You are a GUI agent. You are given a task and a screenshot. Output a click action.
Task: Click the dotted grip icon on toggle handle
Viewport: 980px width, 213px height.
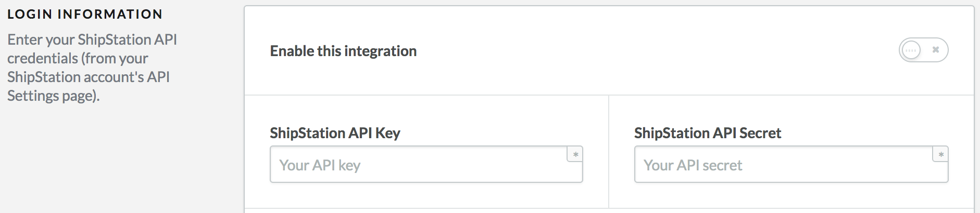[911, 50]
